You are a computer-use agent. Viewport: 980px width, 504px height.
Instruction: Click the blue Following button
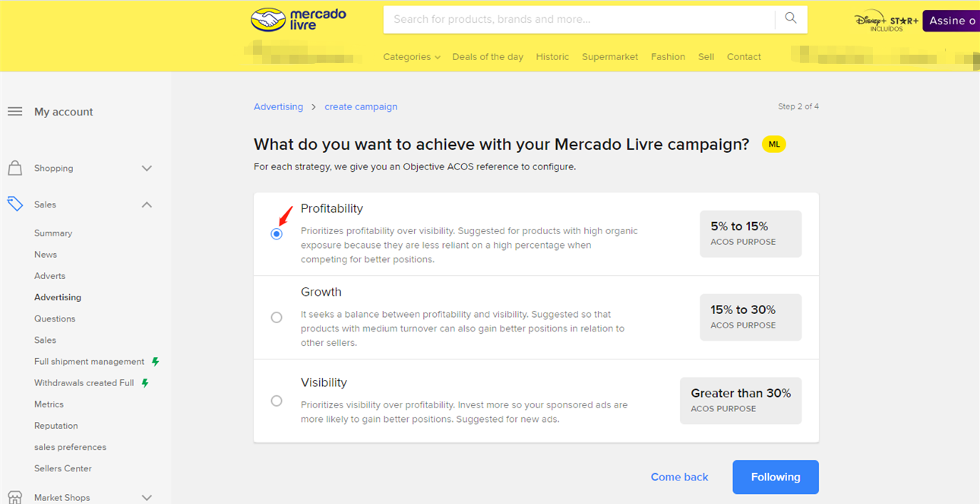776,477
